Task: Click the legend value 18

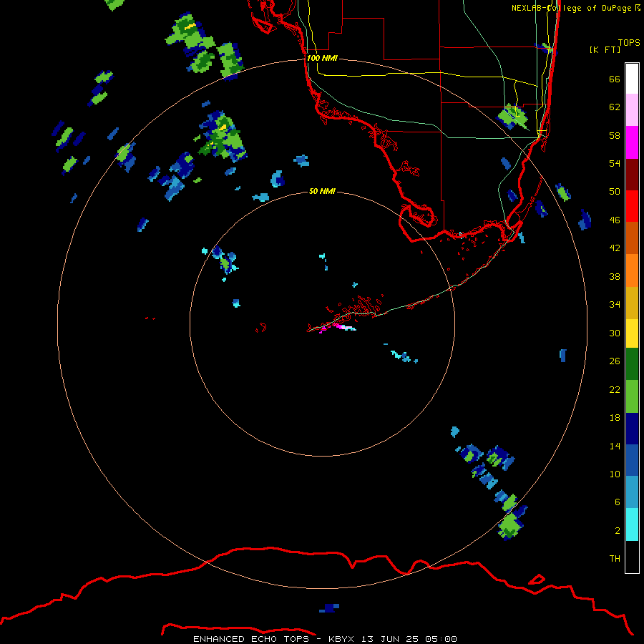Action: click(615, 418)
